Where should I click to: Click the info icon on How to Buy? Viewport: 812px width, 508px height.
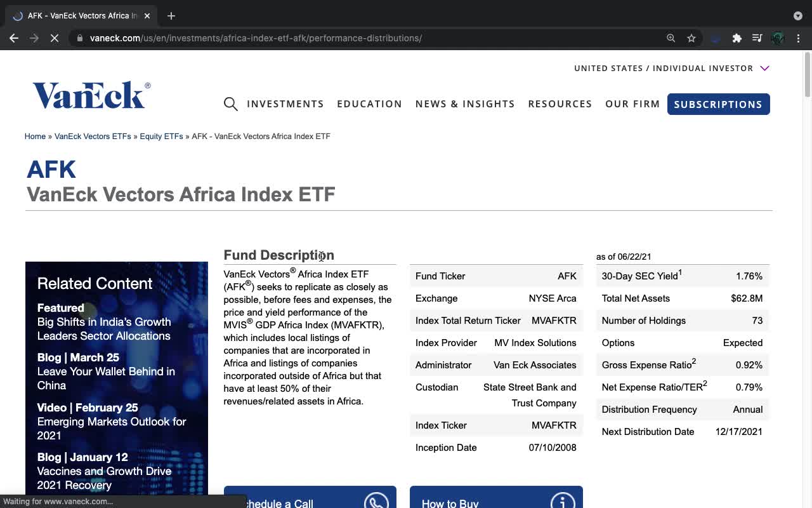pos(562,500)
